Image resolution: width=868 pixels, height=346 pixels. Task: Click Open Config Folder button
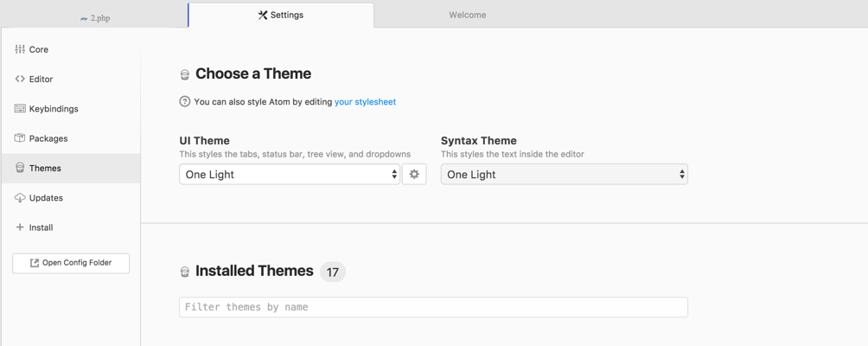coord(71,263)
